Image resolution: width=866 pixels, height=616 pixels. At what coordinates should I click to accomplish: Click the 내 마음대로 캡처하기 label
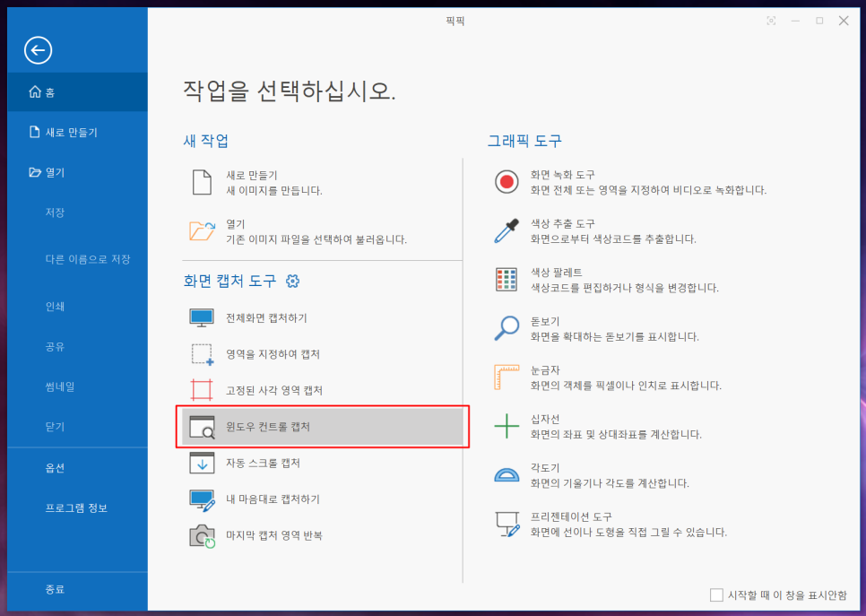(x=273, y=499)
